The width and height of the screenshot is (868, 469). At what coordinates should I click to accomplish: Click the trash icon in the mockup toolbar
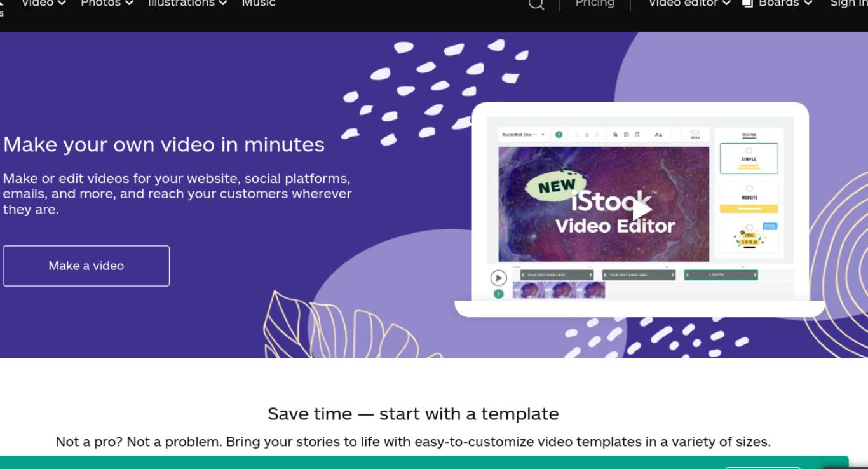tap(637, 135)
